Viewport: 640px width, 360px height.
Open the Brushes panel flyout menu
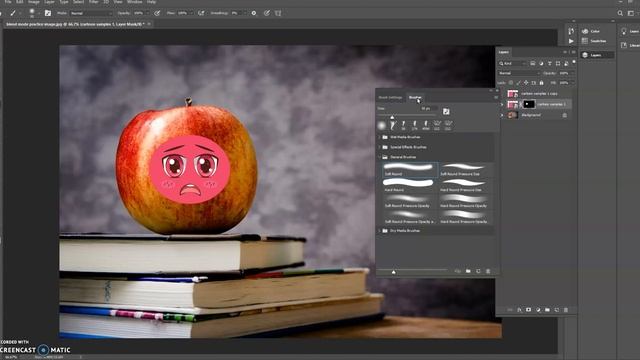click(496, 98)
